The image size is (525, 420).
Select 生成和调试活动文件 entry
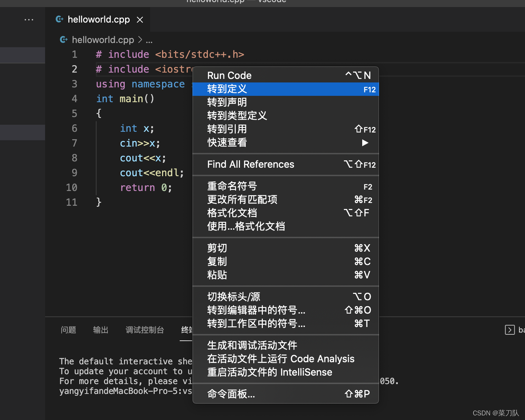point(286,346)
